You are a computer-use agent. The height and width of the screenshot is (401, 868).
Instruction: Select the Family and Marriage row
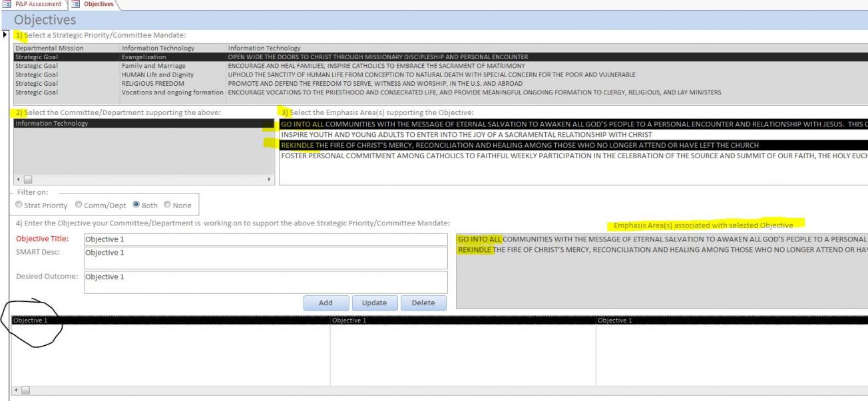(x=441, y=66)
